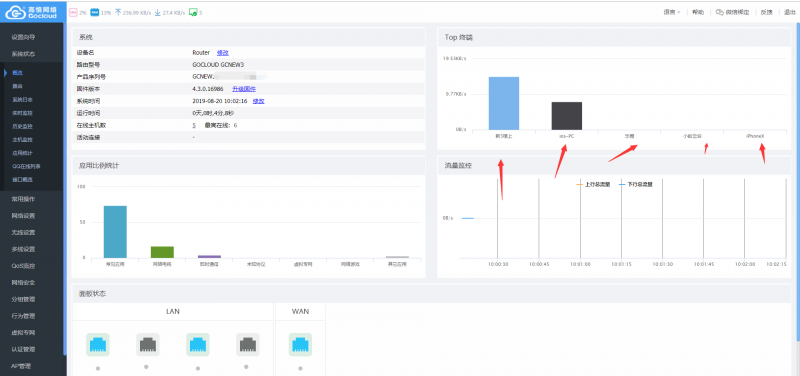Expand QoS流控 in the sidebar

[x=23, y=266]
